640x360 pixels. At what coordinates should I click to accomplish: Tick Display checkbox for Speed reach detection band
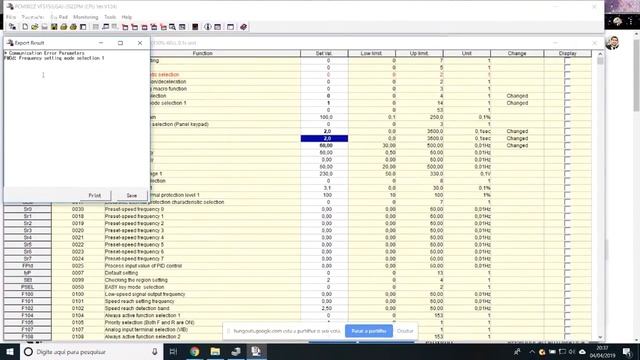(x=567, y=309)
